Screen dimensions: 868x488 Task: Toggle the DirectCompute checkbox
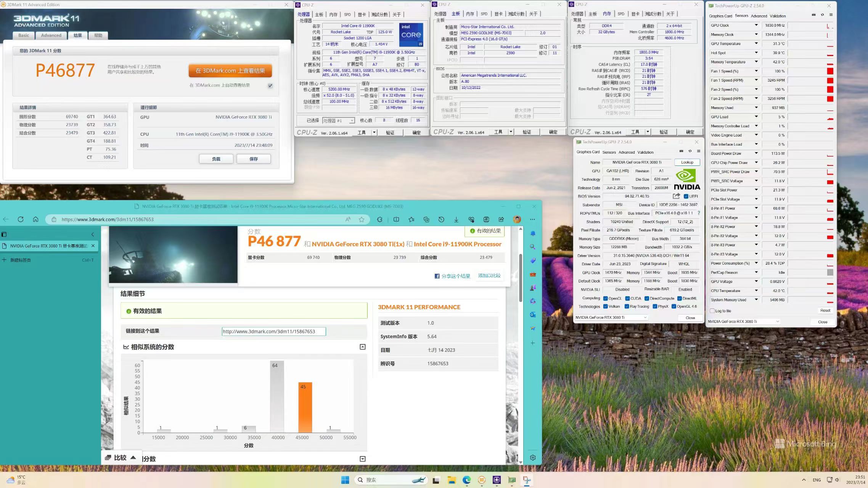647,299
